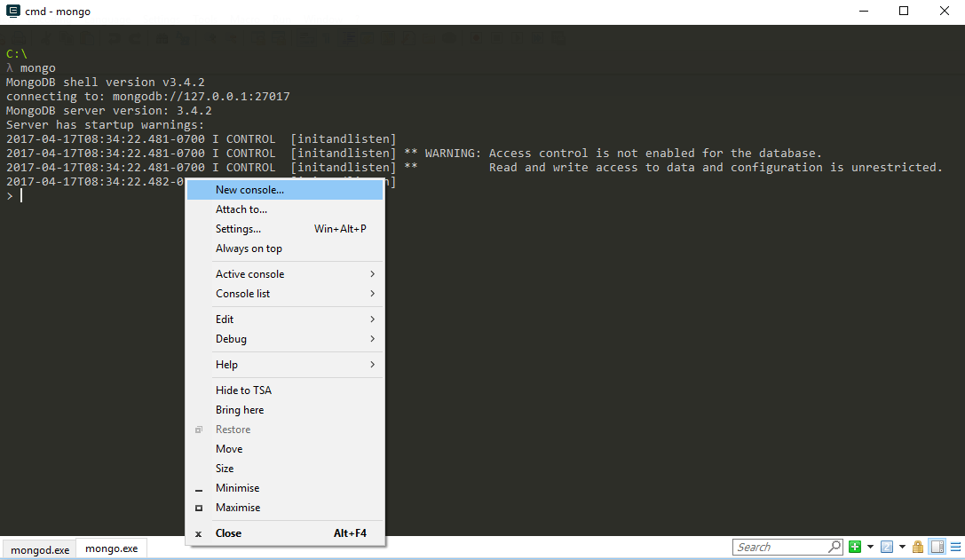Open the dropdown arrow beside the number 2 icon
Viewport: 965px width, 560px height.
(x=902, y=547)
